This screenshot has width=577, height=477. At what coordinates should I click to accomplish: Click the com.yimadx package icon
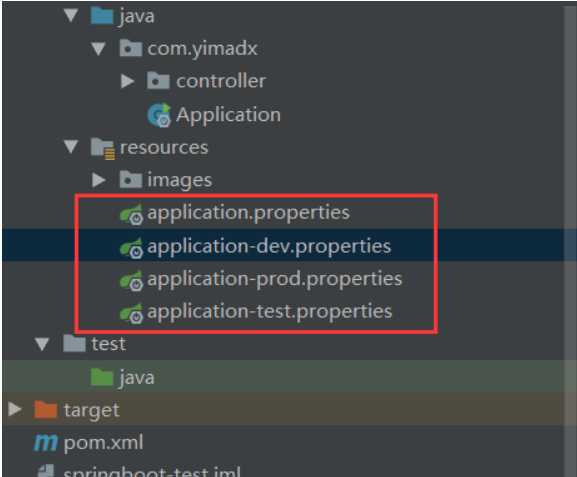point(131,48)
